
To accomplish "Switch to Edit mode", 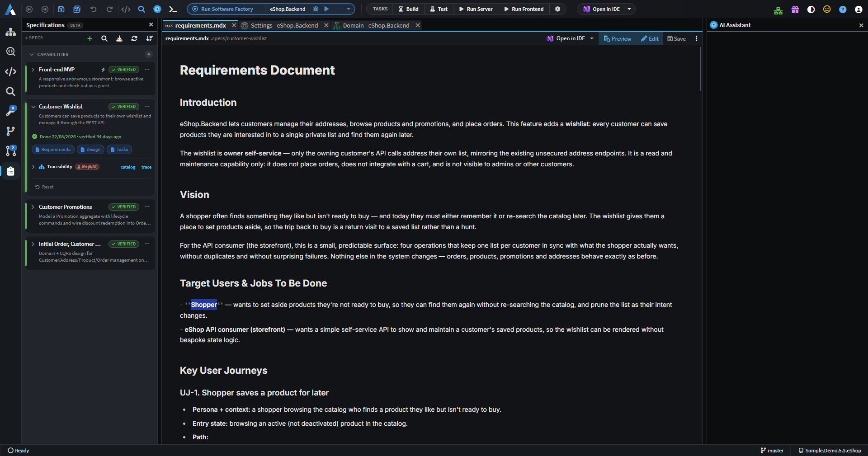I will (x=650, y=38).
